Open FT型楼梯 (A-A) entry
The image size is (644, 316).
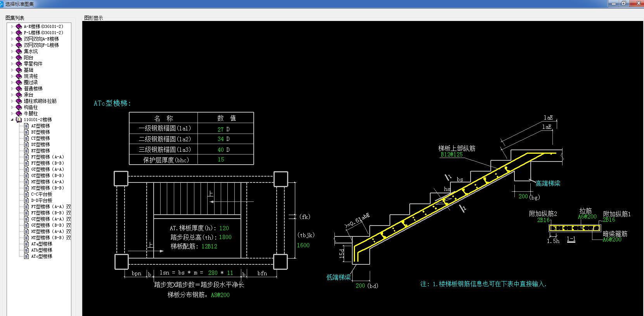point(47,157)
